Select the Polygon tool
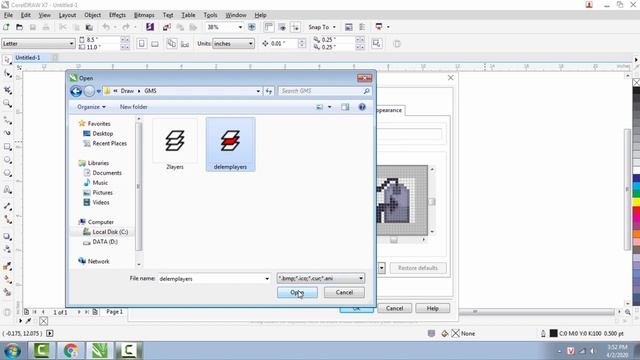This screenshot has height=360, width=640. pos(7,173)
